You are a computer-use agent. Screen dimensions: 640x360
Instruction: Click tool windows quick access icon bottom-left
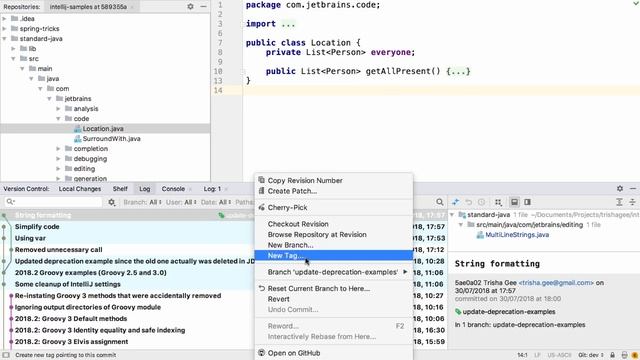coord(6,355)
